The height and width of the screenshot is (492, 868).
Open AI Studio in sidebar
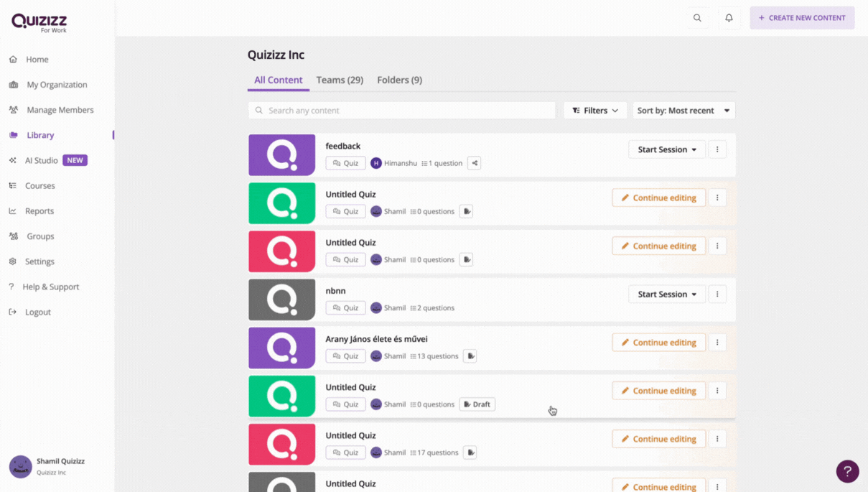pos(42,160)
